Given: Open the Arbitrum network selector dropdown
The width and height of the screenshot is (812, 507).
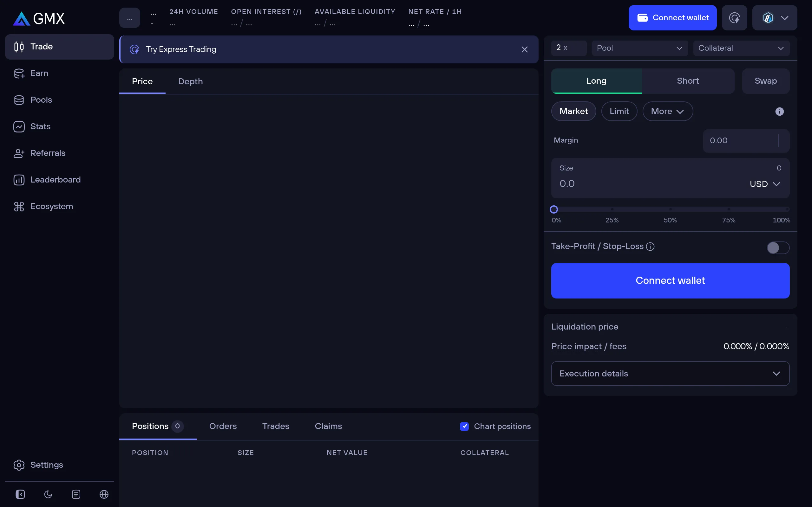Looking at the screenshot, I should pos(775,17).
